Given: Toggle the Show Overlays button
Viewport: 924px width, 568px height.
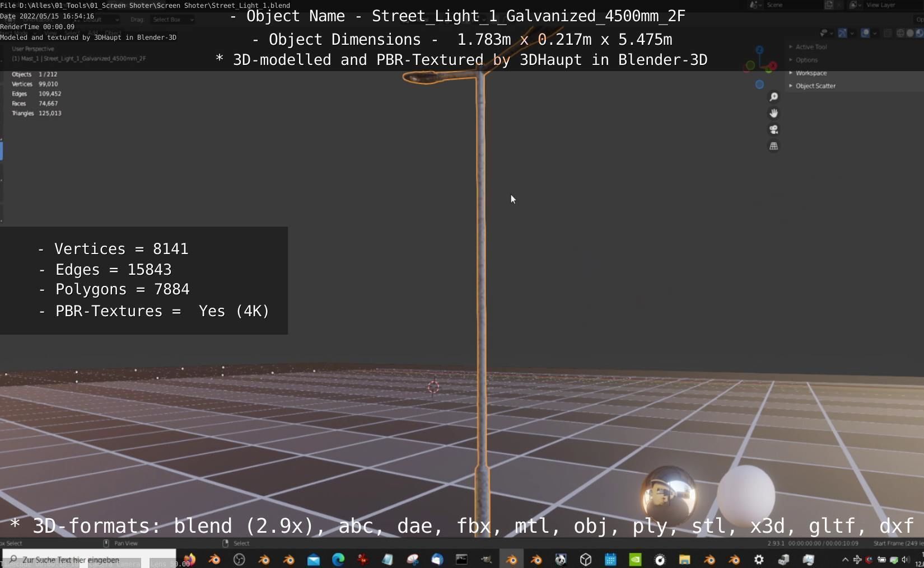Looking at the screenshot, I should tap(865, 33).
